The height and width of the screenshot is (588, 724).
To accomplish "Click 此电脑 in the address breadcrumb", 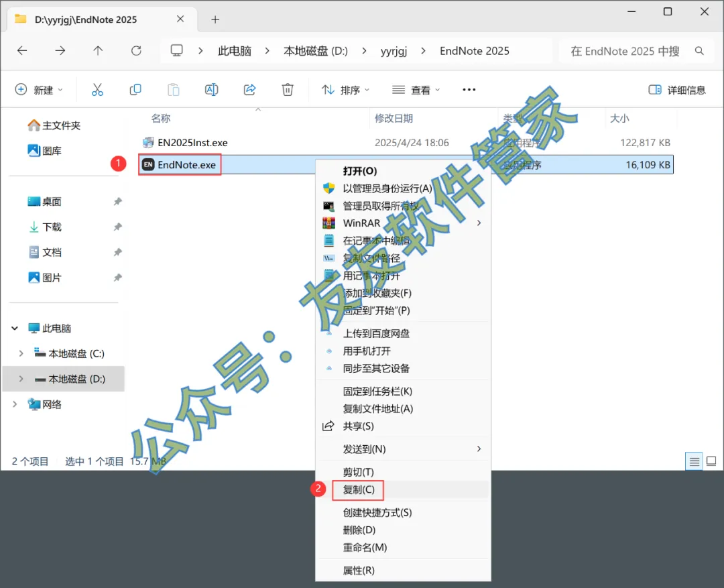I will click(235, 51).
